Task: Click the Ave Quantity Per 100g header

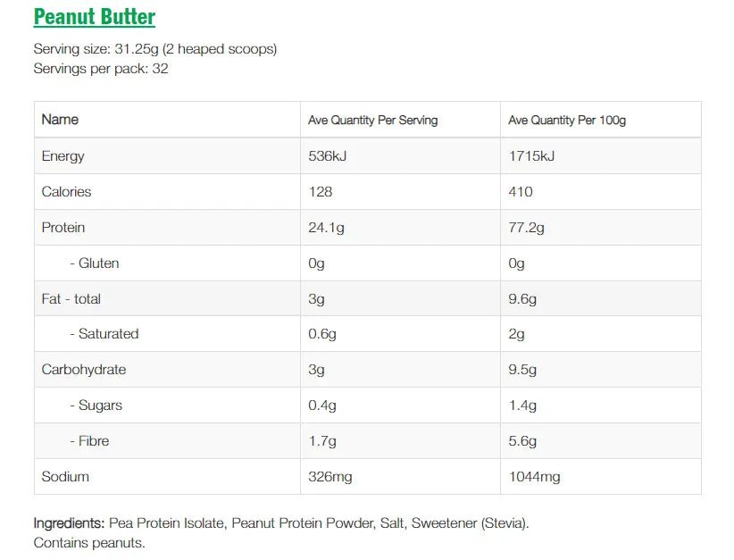Action: [x=567, y=120]
